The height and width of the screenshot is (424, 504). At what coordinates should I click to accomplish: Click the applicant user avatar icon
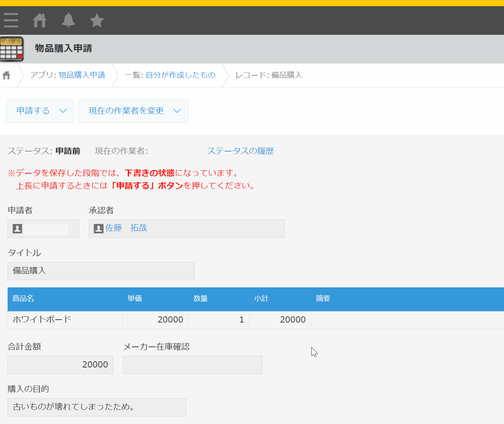coord(17,229)
